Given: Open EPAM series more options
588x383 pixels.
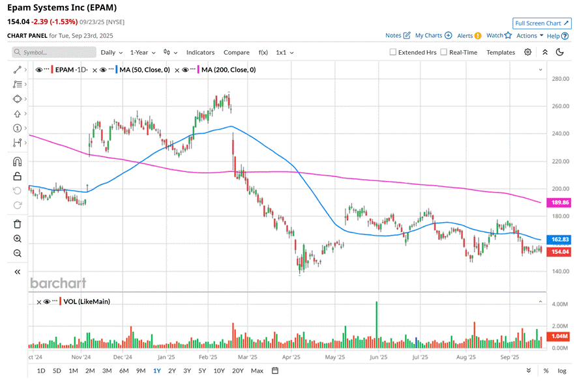Looking at the screenshot, I should (46, 69).
